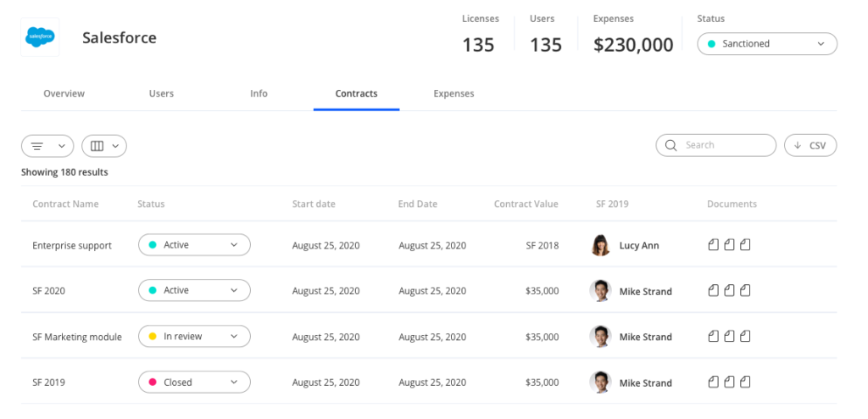
Task: Sort by Contract Value column header
Action: point(526,204)
